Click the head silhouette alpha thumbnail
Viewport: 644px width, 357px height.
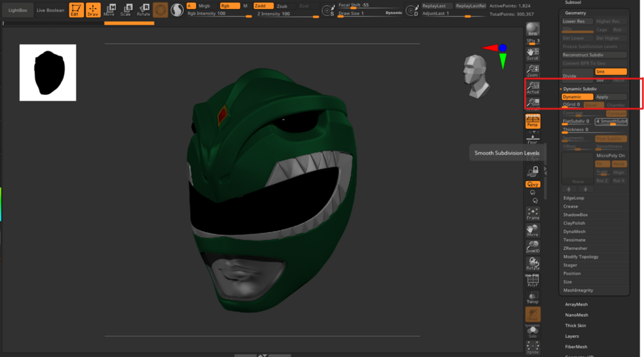point(47,72)
